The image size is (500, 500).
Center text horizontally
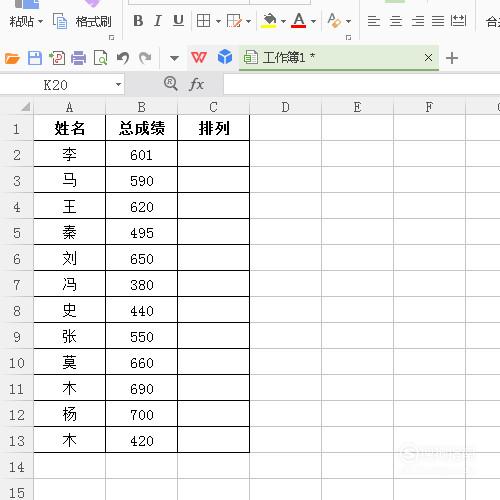(x=396, y=21)
